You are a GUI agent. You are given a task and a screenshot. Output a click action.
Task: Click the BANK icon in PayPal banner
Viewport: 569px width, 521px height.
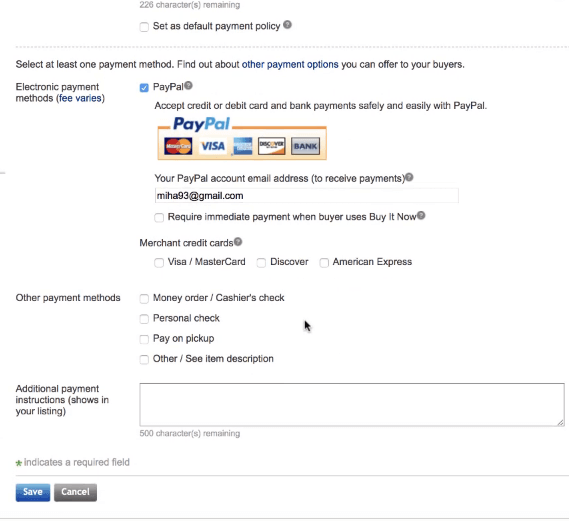[306, 146]
